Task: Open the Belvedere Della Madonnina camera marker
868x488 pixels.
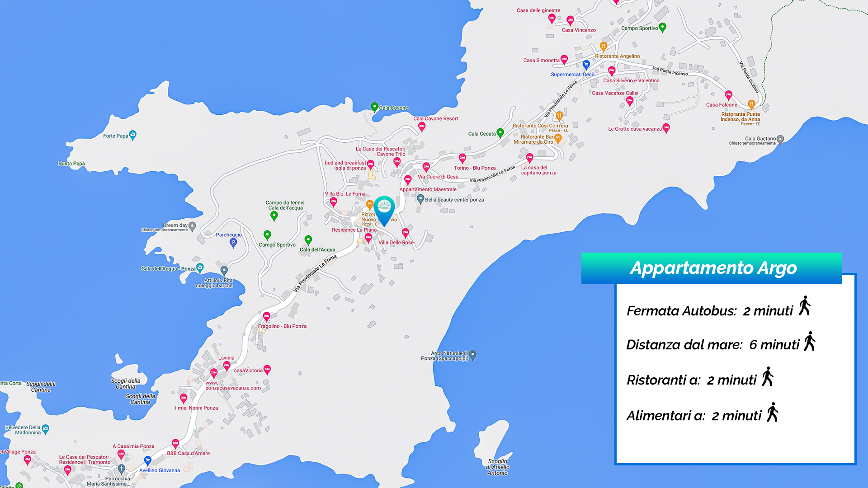Action: click(45, 429)
